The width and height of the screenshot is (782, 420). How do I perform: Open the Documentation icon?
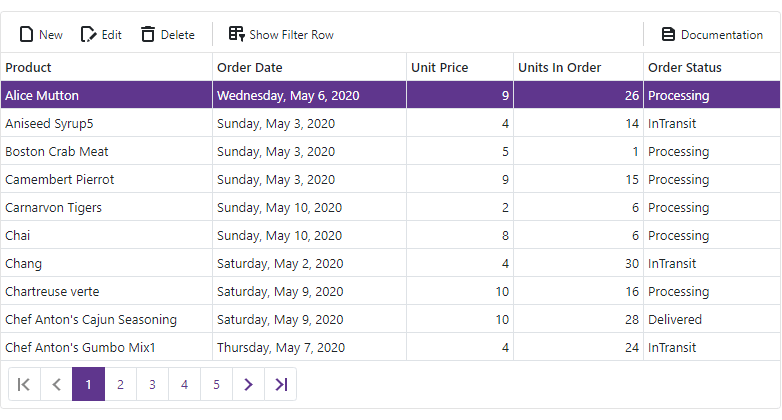pyautogui.click(x=668, y=34)
